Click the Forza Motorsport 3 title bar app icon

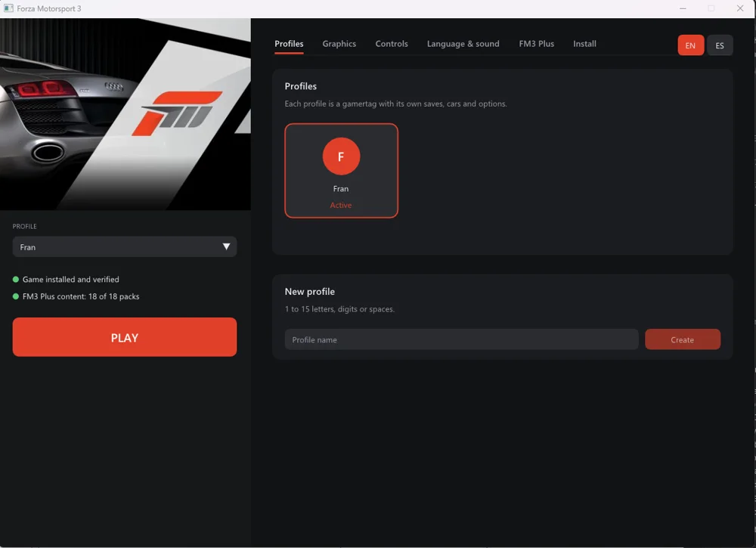[8, 8]
